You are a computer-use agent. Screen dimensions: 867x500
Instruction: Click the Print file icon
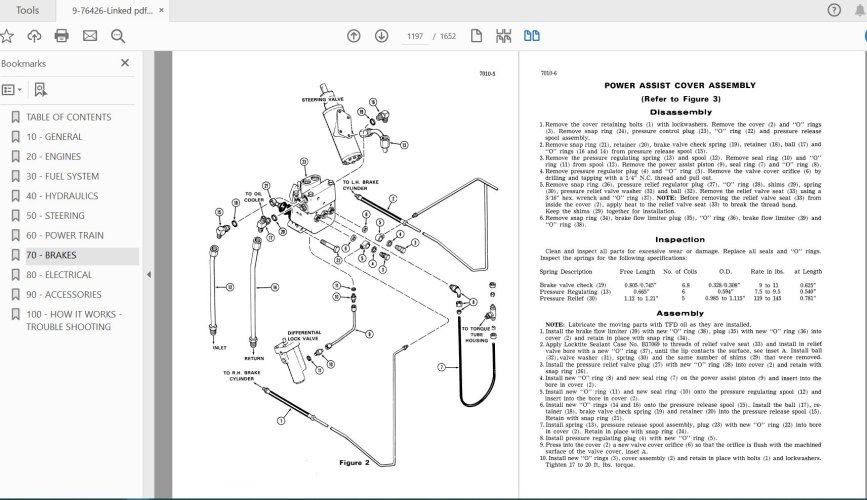pyautogui.click(x=62, y=36)
